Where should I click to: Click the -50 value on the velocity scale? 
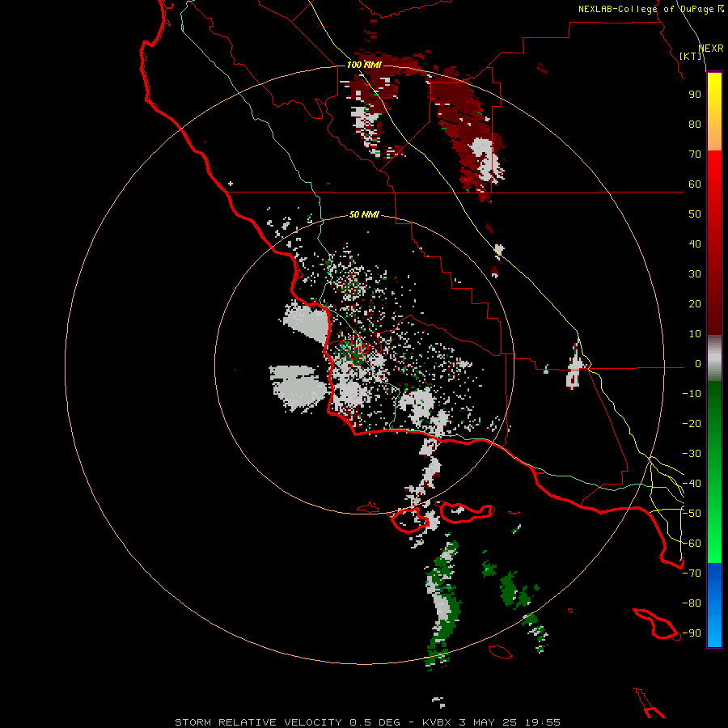click(x=692, y=514)
